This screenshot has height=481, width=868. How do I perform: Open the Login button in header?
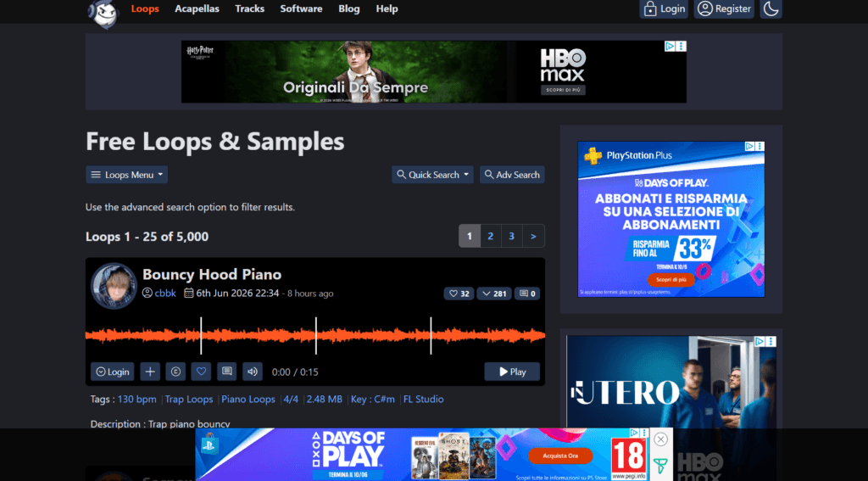coord(665,8)
